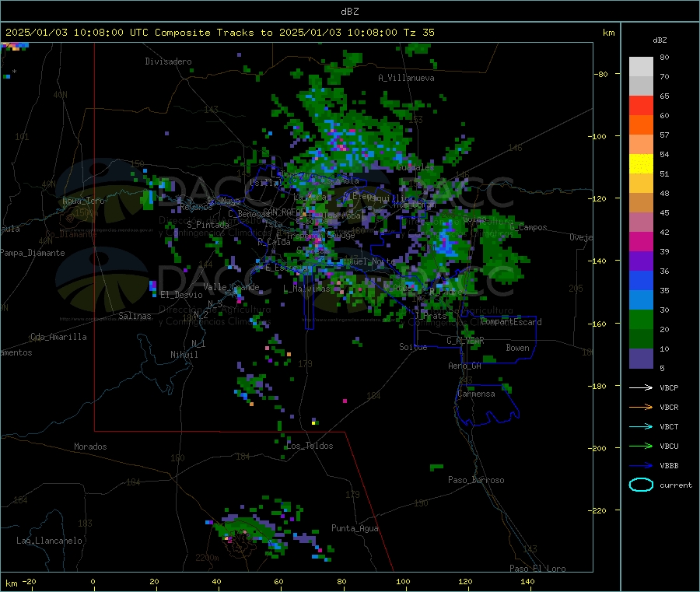700x592 pixels.
Task: Click the white VBCP arrow in legend
Action: point(641,387)
